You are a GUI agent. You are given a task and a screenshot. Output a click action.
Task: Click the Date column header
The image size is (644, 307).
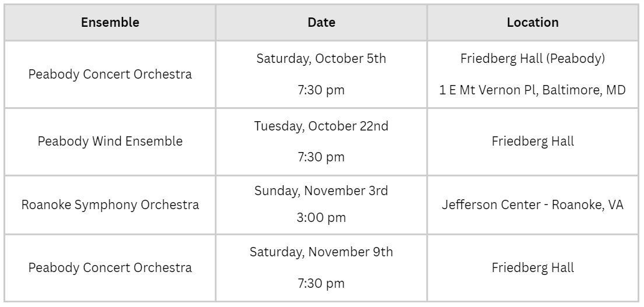point(321,23)
